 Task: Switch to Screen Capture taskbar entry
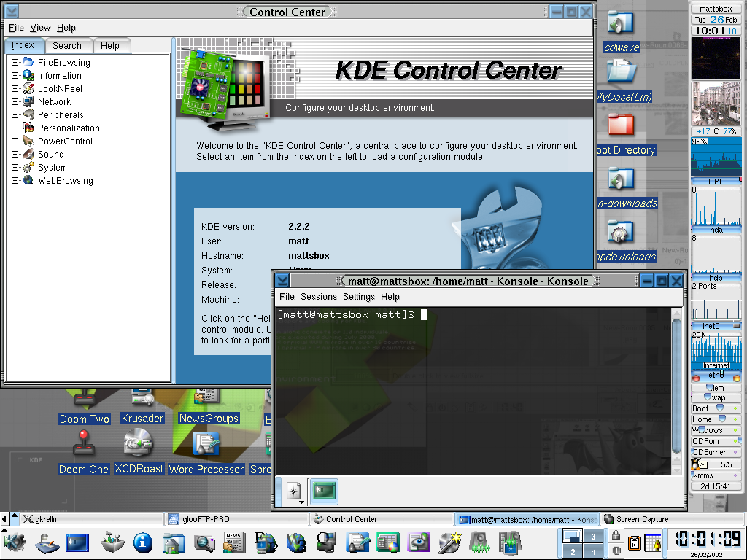coord(672,519)
